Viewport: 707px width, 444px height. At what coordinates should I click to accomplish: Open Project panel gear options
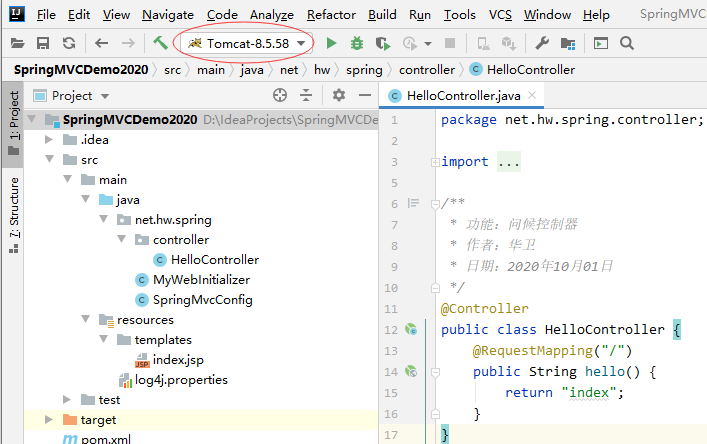point(339,95)
